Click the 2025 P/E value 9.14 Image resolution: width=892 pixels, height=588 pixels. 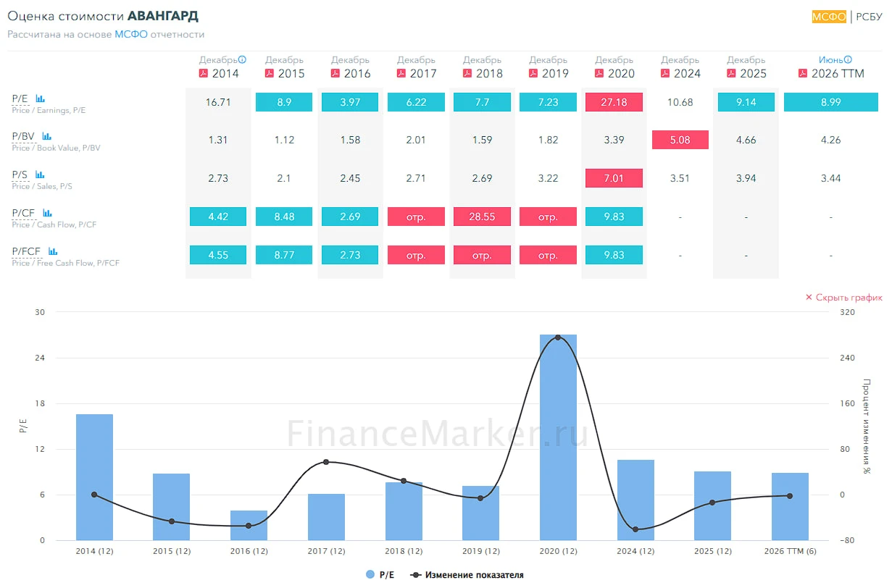[746, 102]
